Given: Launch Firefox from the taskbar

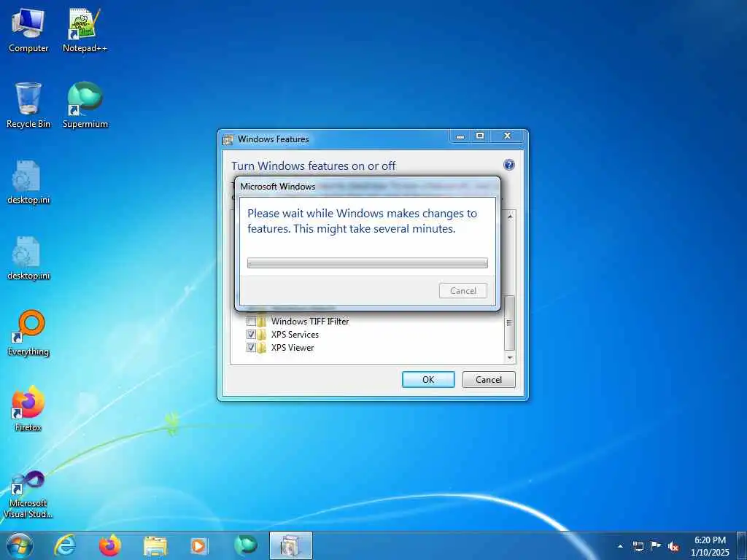Looking at the screenshot, I should pos(110,545).
